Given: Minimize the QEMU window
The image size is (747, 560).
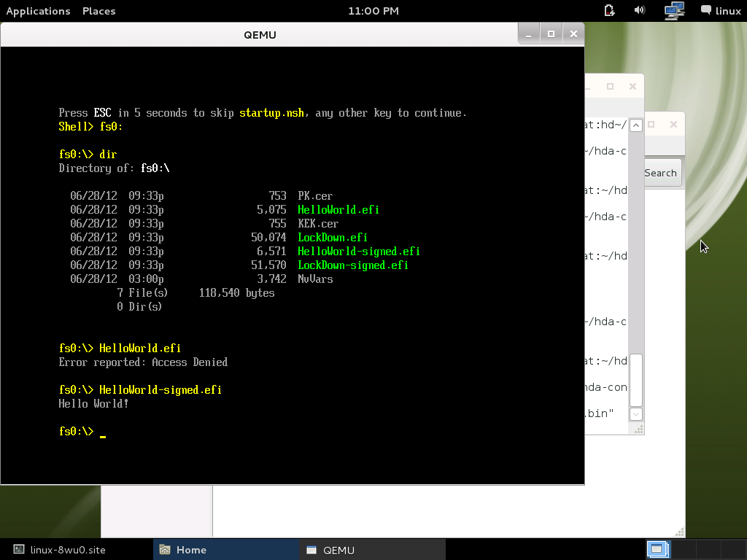Looking at the screenshot, I should coord(529,34).
